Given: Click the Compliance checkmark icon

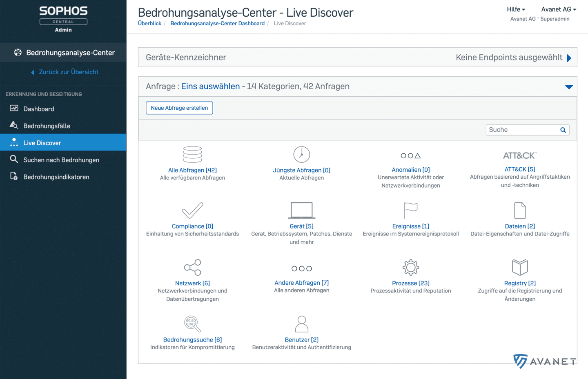Looking at the screenshot, I should click(x=192, y=211).
